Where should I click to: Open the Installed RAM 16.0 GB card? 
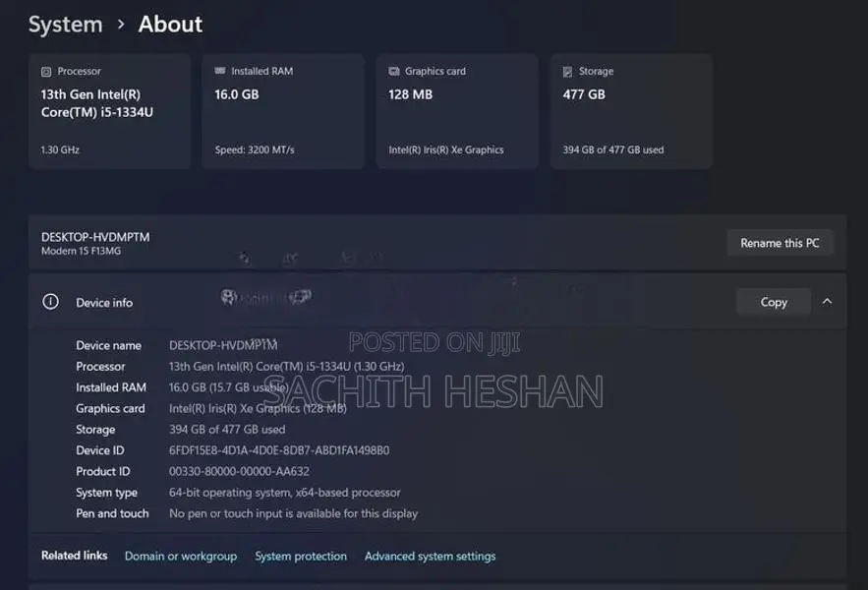point(283,111)
